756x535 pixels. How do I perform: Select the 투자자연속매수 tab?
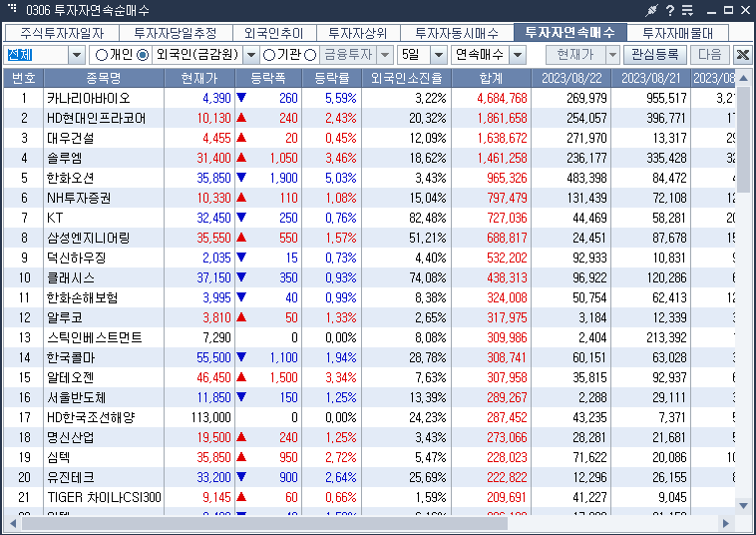click(x=569, y=32)
